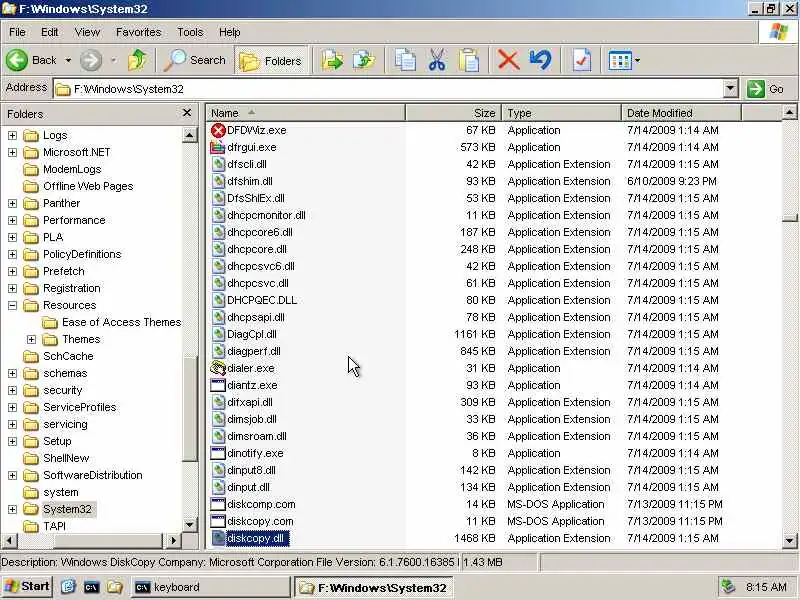The image size is (800, 600).
Task: Expand the Logs folder node
Action: 12,135
